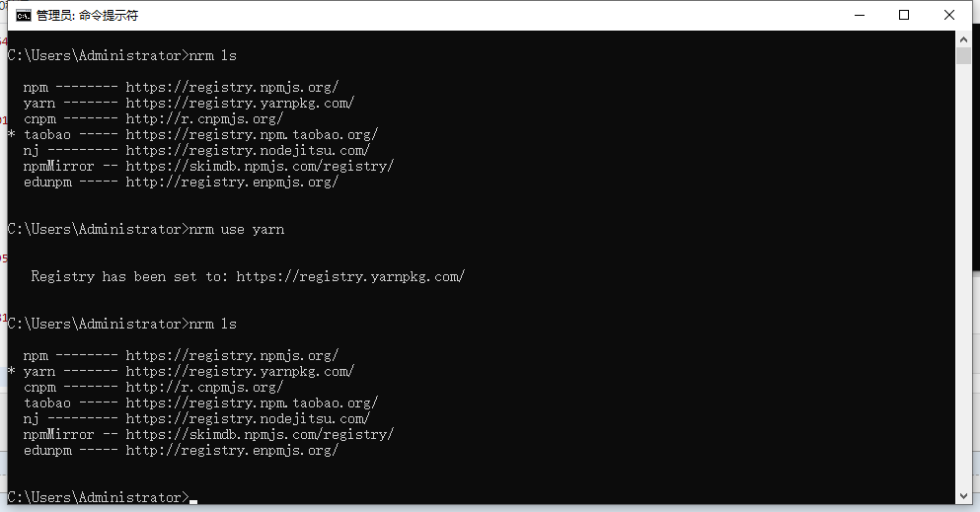This screenshot has height=512, width=980.
Task: Click the second nj nodejitsu registry URL
Action: 248,418
